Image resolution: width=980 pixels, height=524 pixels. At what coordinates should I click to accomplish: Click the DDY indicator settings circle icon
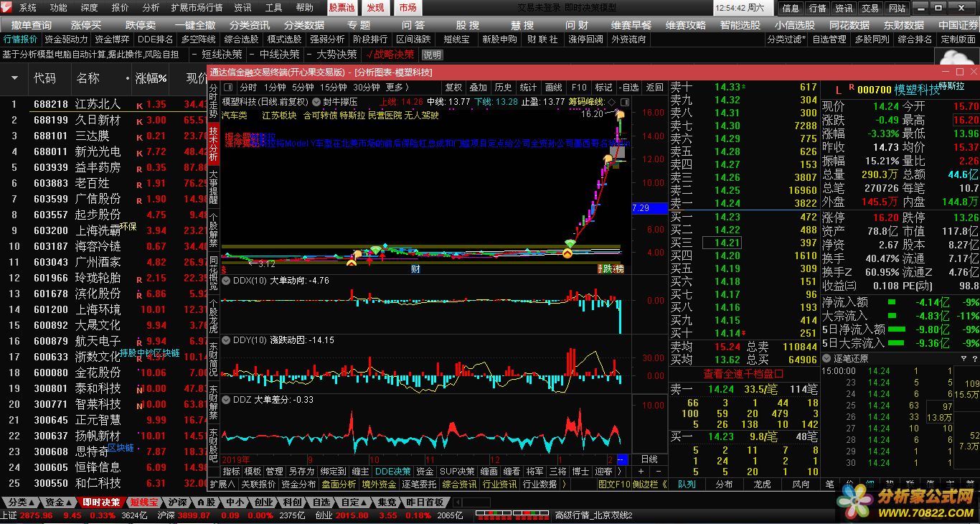(x=227, y=340)
